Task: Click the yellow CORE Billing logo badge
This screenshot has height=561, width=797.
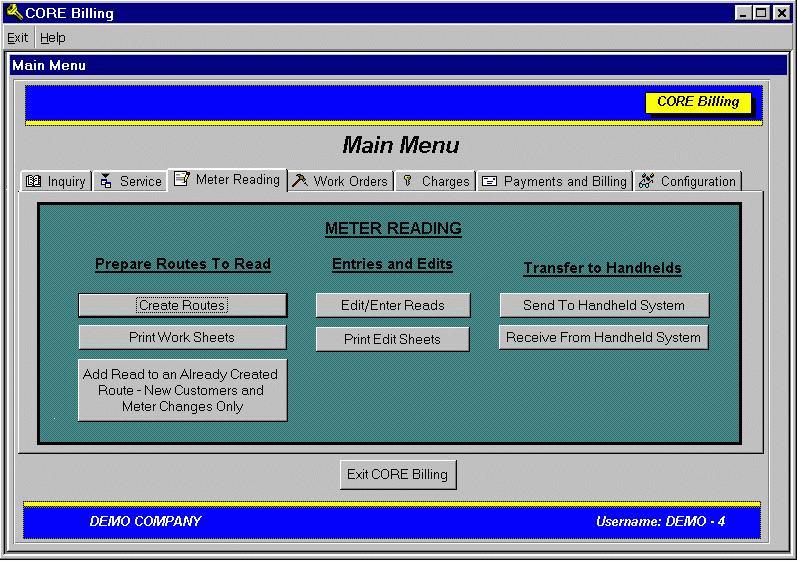Action: click(698, 102)
